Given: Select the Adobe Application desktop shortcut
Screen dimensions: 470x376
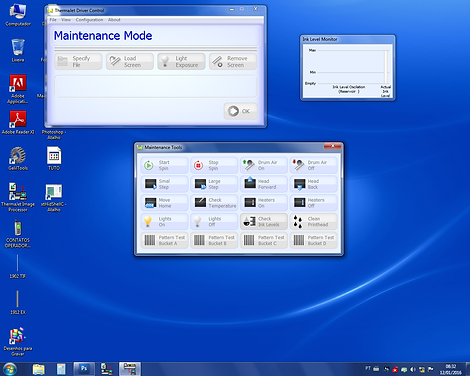Looking at the screenshot, I should (18, 89).
